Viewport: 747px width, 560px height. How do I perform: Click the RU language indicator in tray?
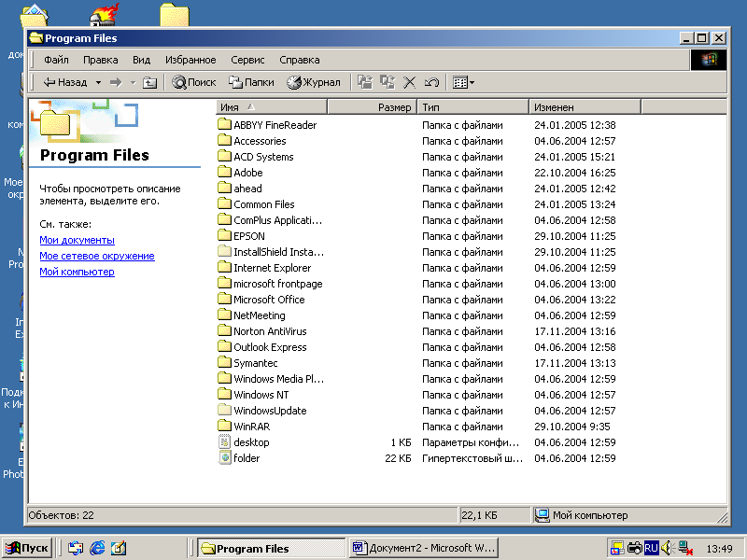coord(651,548)
